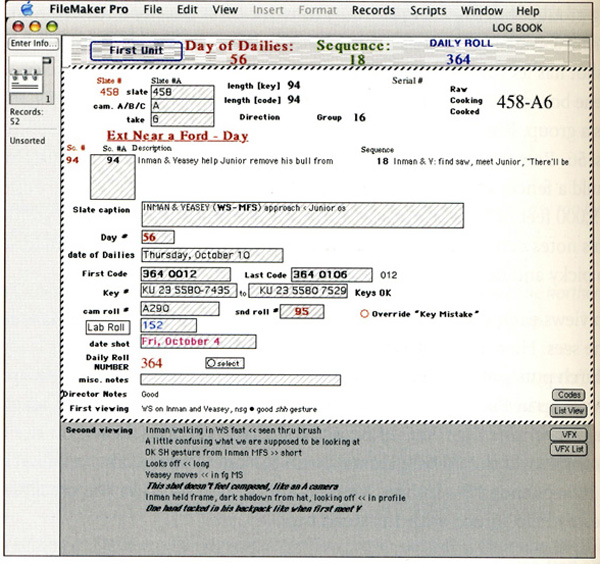Click the Codes button
Screen dimensions: 600x564
567,395
